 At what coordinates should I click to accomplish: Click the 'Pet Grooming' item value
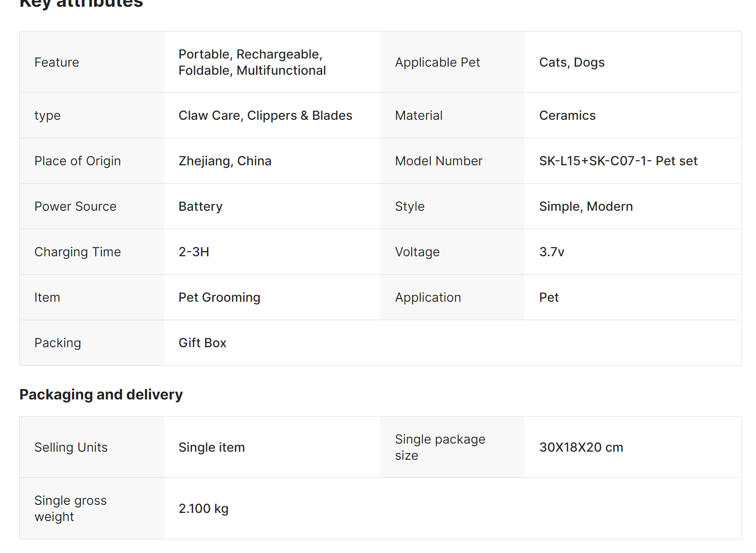coord(219,297)
